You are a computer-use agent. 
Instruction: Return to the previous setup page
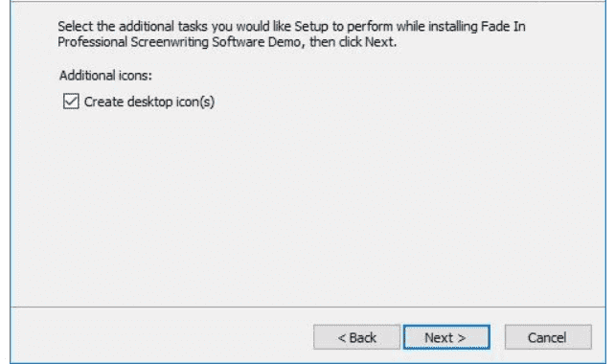356,337
